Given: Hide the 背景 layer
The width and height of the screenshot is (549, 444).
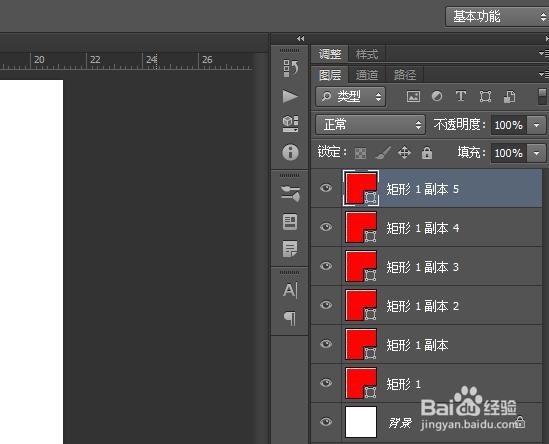Looking at the screenshot, I should 326,422.
